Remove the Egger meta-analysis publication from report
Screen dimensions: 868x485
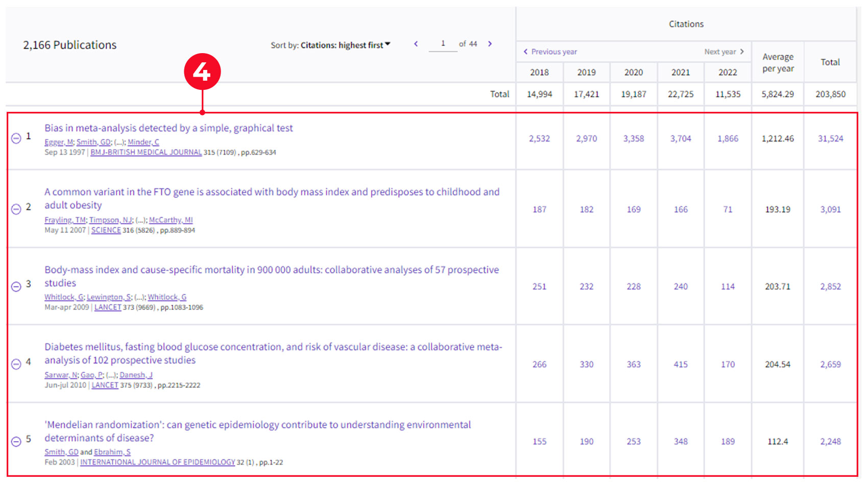(15, 138)
